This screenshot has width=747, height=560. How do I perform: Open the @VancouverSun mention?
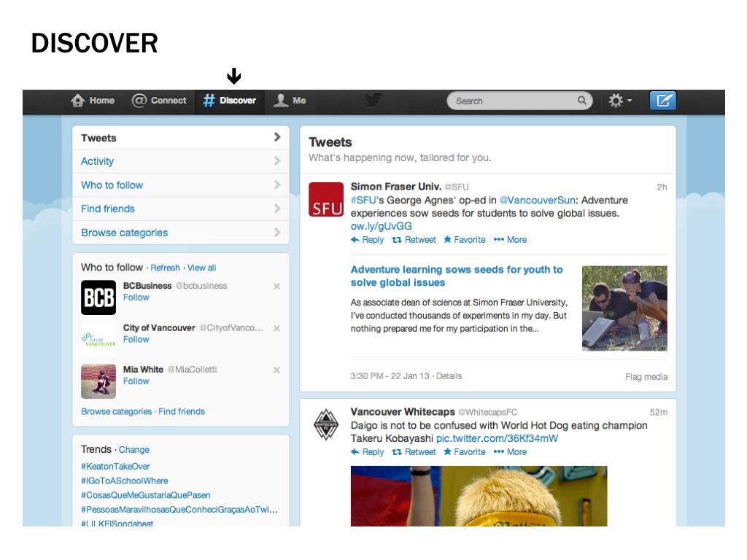click(538, 201)
